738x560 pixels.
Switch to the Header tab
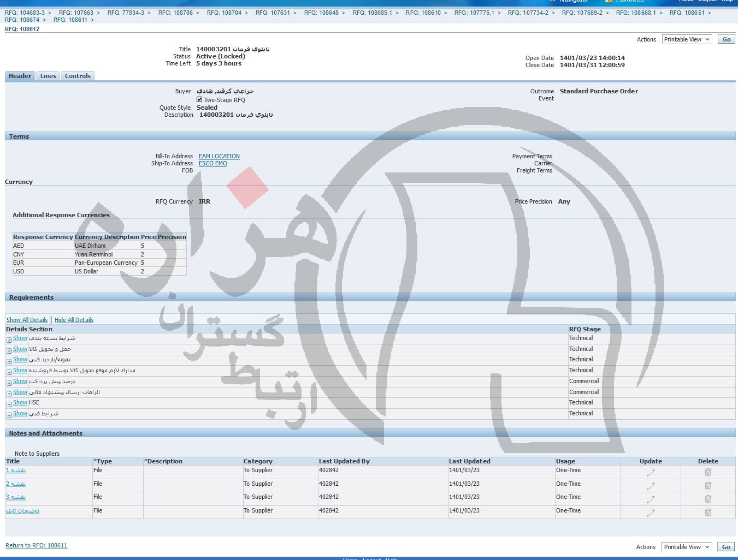pos(20,76)
